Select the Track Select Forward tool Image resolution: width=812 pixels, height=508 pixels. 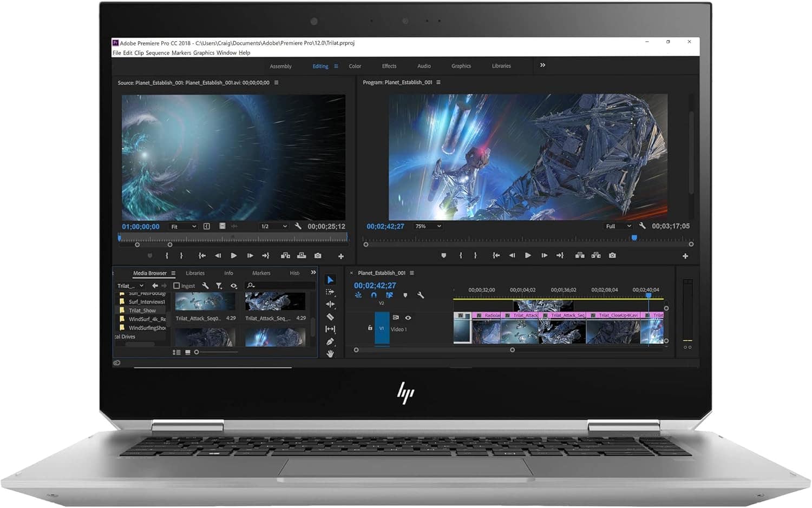[329, 292]
